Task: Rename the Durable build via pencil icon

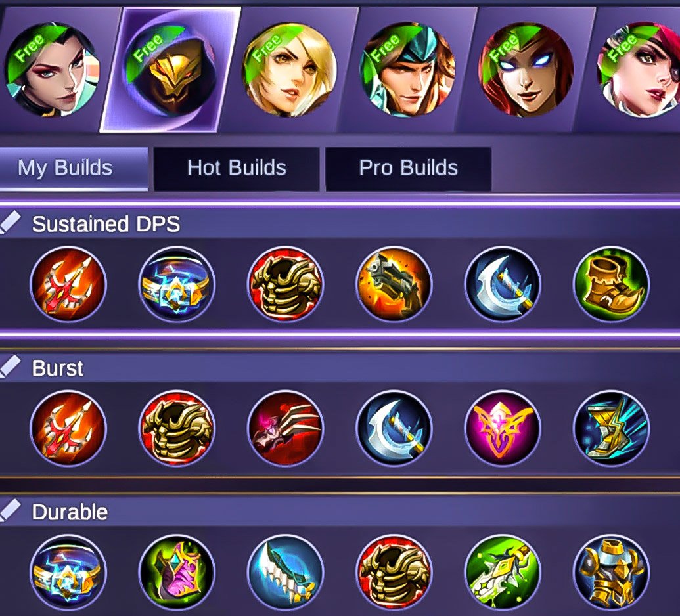Action: [x=10, y=510]
